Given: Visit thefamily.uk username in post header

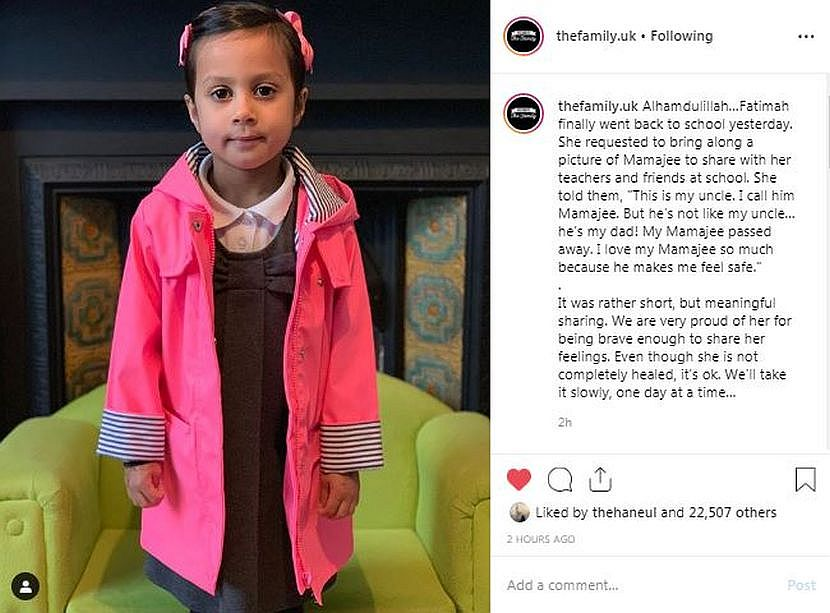Looking at the screenshot, I should pyautogui.click(x=596, y=36).
